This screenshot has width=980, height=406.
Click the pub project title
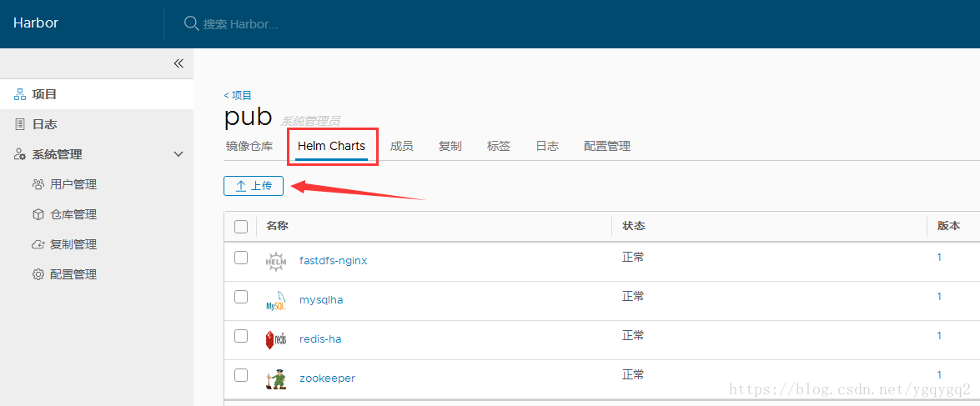pos(248,118)
